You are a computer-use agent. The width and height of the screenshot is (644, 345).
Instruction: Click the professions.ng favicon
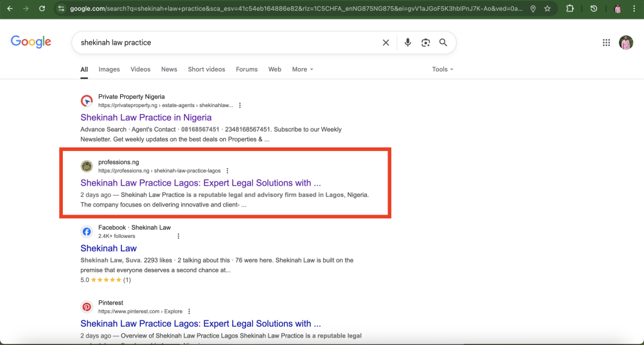point(87,166)
